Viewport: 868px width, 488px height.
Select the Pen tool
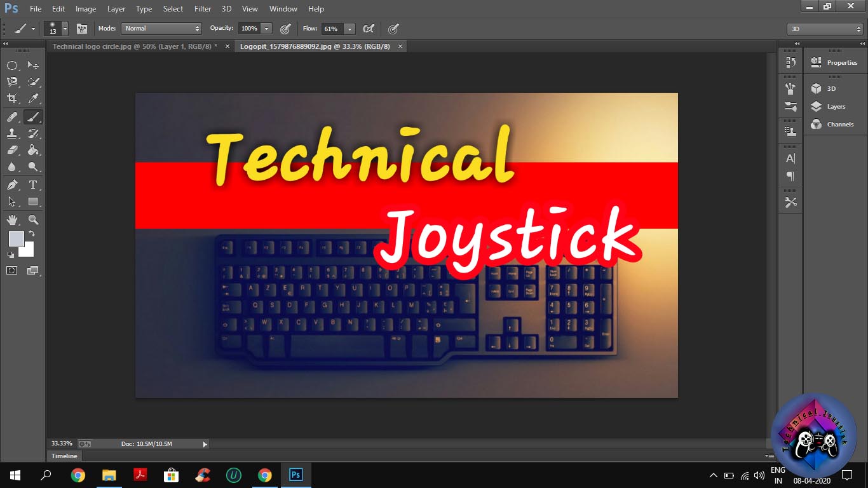pyautogui.click(x=12, y=185)
